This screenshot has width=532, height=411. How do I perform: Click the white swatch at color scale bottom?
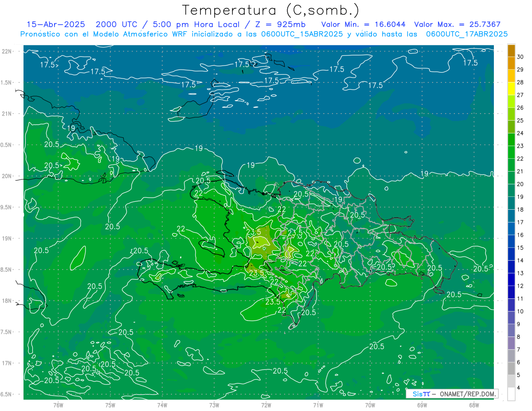tap(511, 394)
